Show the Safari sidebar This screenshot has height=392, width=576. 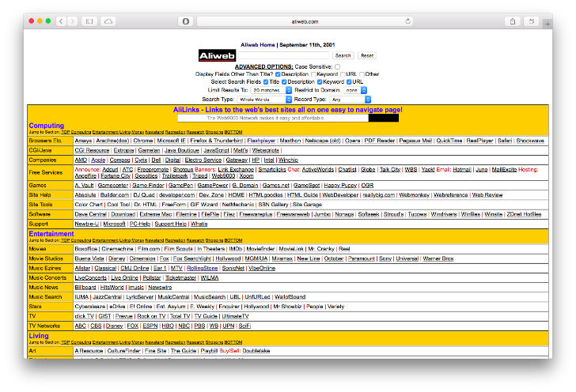89,21
